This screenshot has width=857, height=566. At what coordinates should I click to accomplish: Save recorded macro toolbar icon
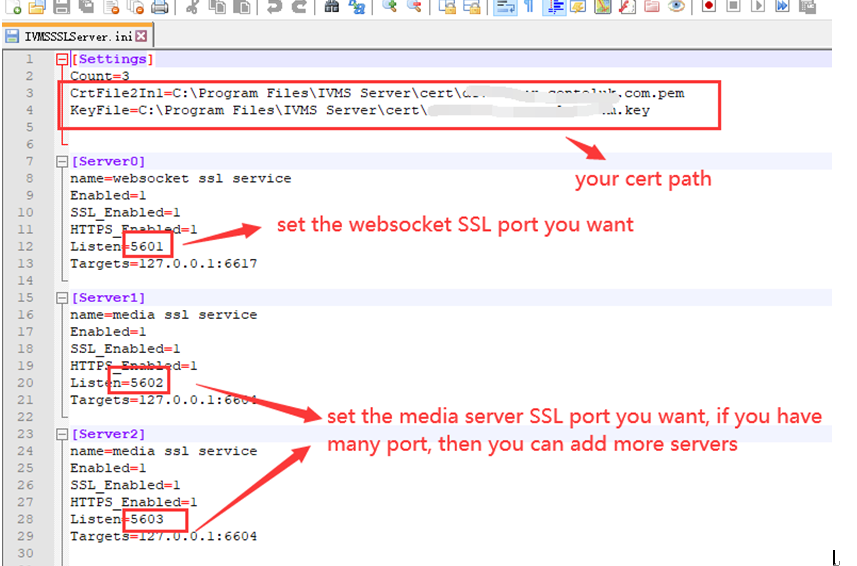point(807,7)
